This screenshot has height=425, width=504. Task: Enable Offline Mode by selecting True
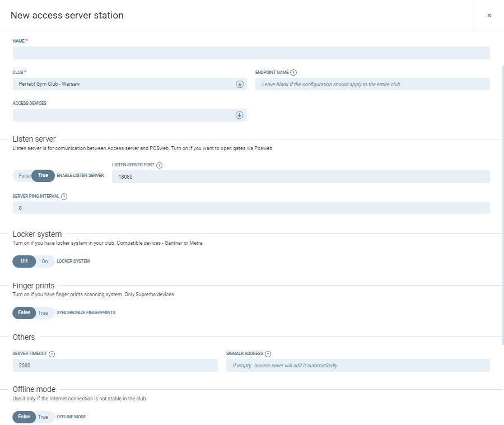coord(43,417)
